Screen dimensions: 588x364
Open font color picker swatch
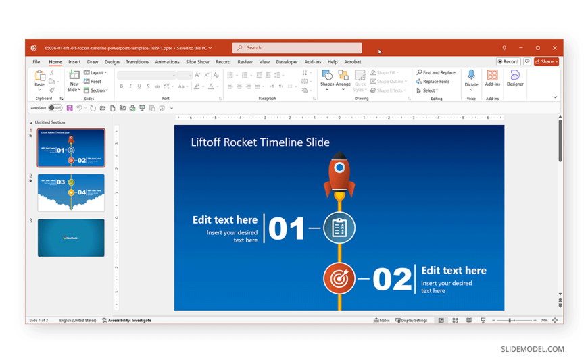pyautogui.click(x=211, y=86)
